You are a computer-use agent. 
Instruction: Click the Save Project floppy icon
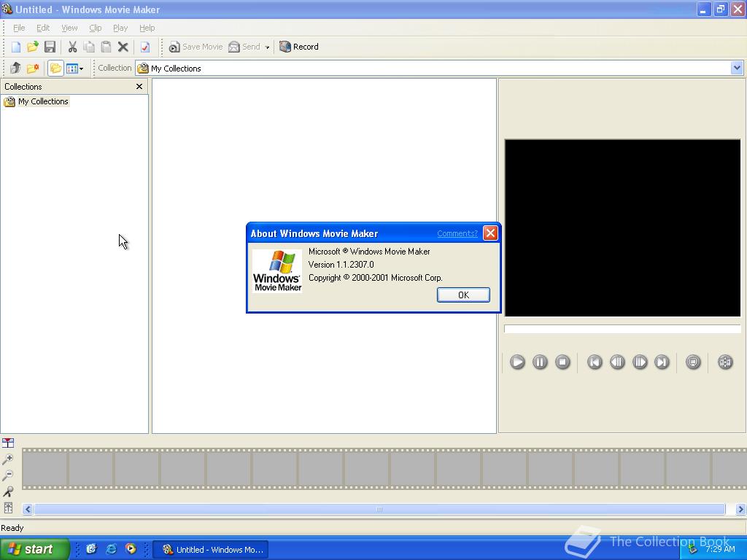point(50,47)
